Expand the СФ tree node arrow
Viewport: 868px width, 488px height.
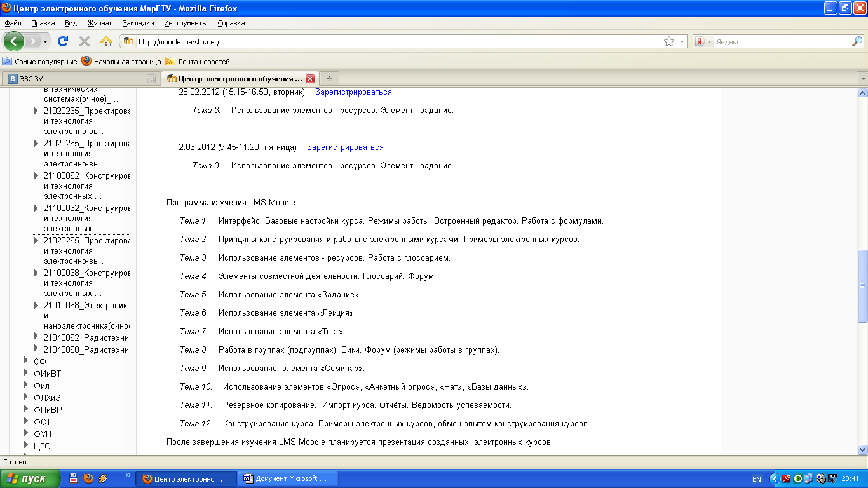[26, 361]
